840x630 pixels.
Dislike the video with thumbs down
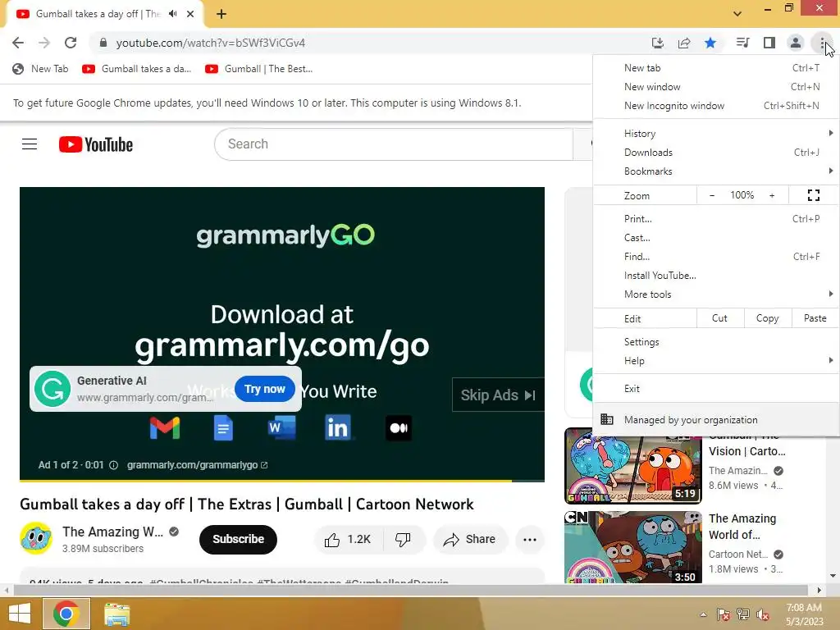(x=403, y=540)
